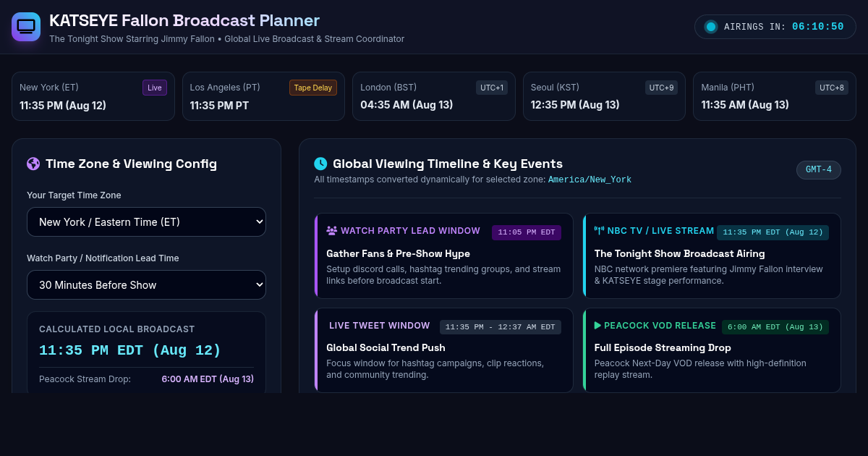
Task: Open the Your Target Time Zone dropdown
Action: (x=146, y=222)
